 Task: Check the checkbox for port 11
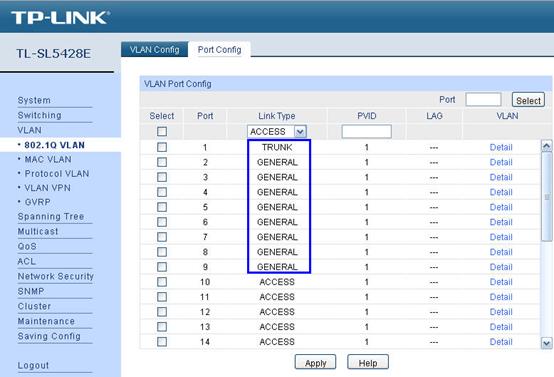pos(162,297)
